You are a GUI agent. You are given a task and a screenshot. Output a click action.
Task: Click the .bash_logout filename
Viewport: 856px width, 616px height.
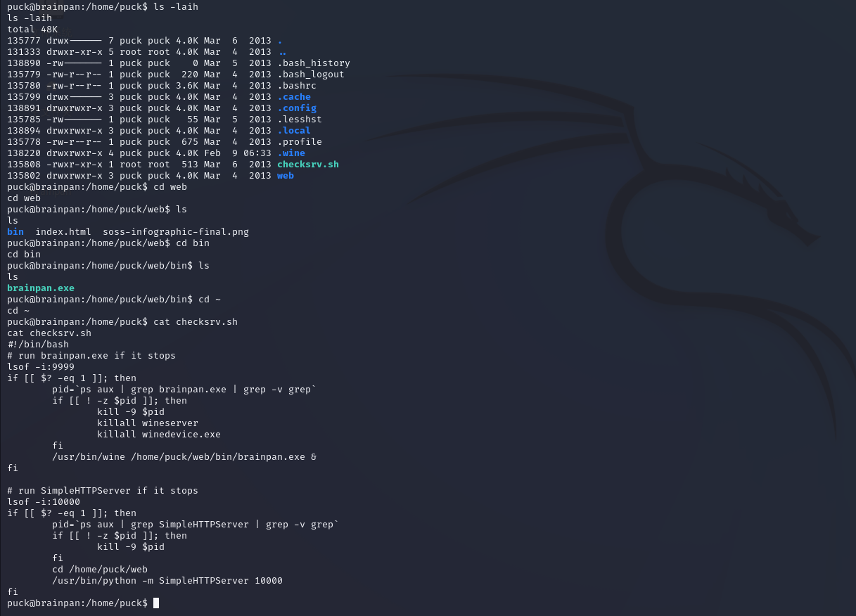click(x=311, y=75)
